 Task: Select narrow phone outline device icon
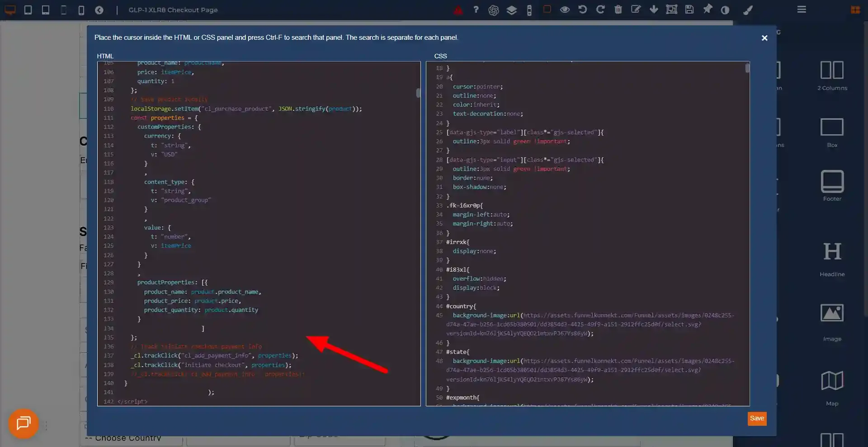64,10
